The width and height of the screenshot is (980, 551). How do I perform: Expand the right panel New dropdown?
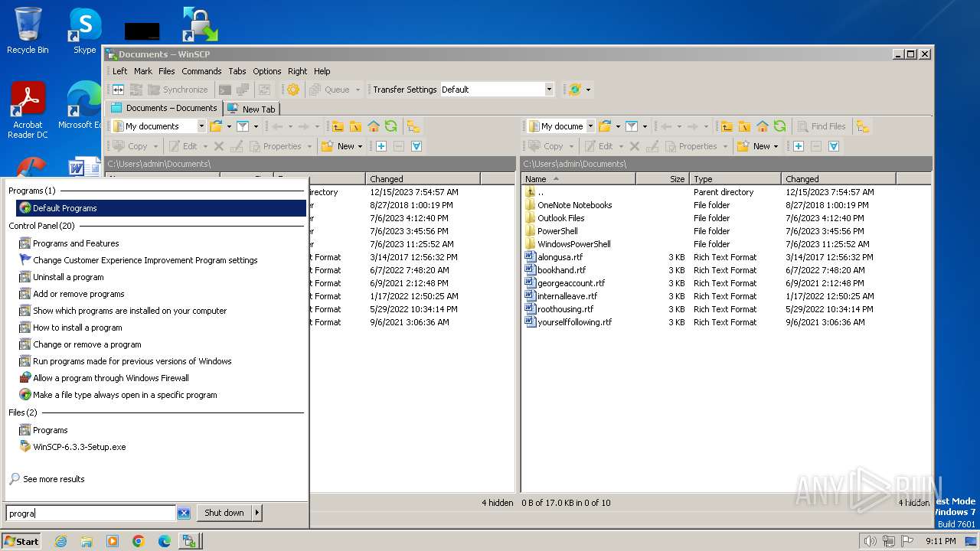(x=776, y=146)
